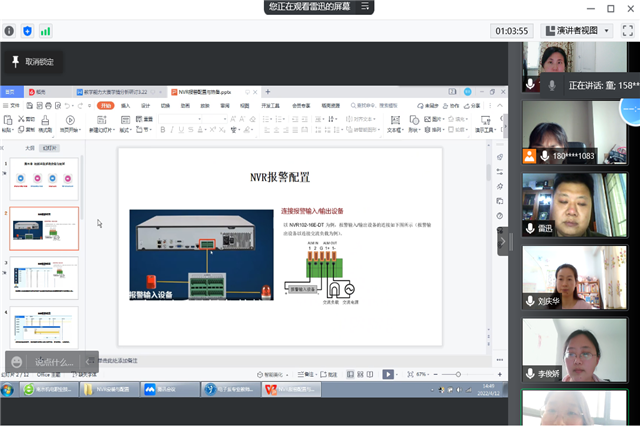Type in the 说点什么 chat input field

click(57, 362)
